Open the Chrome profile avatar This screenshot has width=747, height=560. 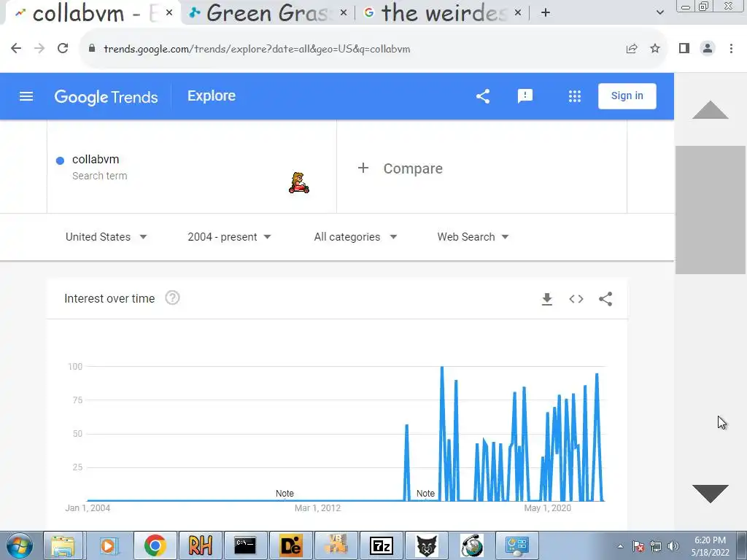point(708,48)
